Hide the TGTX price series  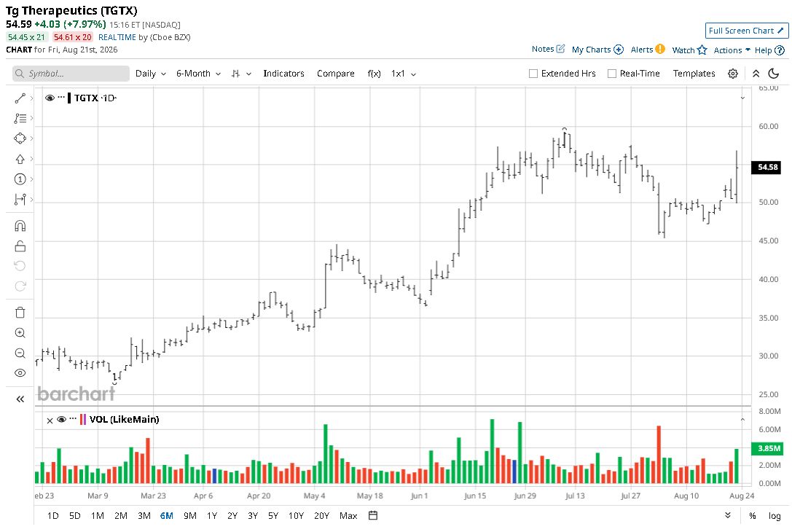[x=50, y=98]
